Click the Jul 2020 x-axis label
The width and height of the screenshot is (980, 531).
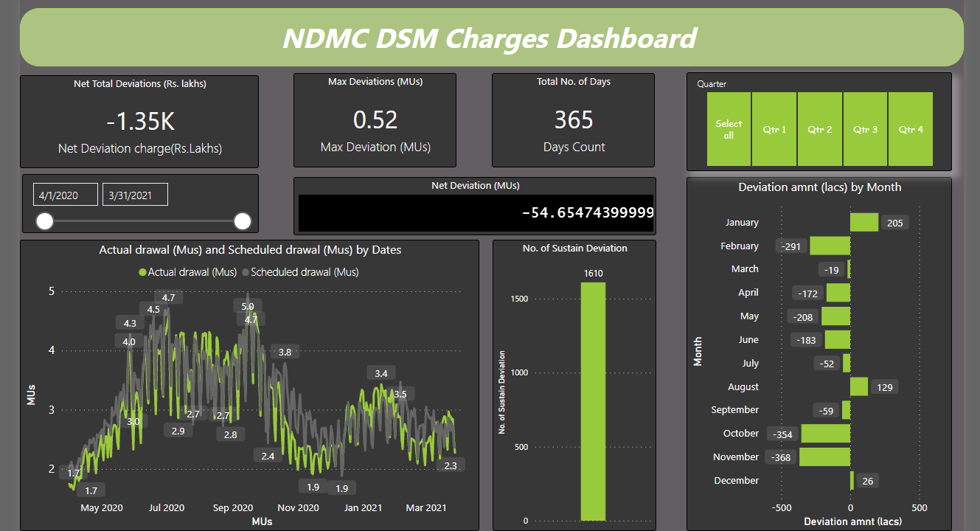coord(167,507)
